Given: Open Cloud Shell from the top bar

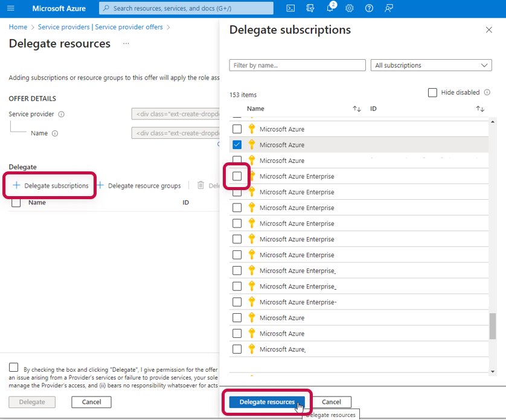Looking at the screenshot, I should (x=290, y=8).
